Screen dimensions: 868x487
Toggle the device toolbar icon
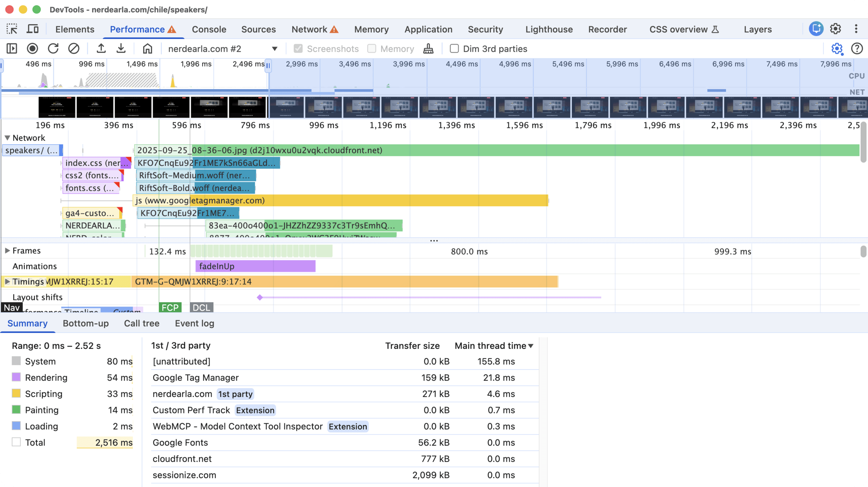[33, 29]
